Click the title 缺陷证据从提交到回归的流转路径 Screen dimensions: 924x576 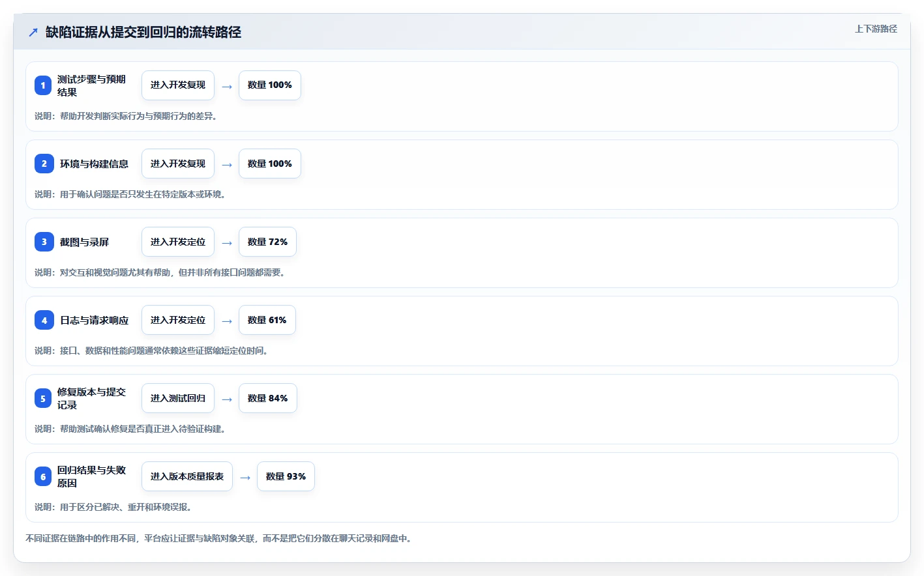[143, 32]
